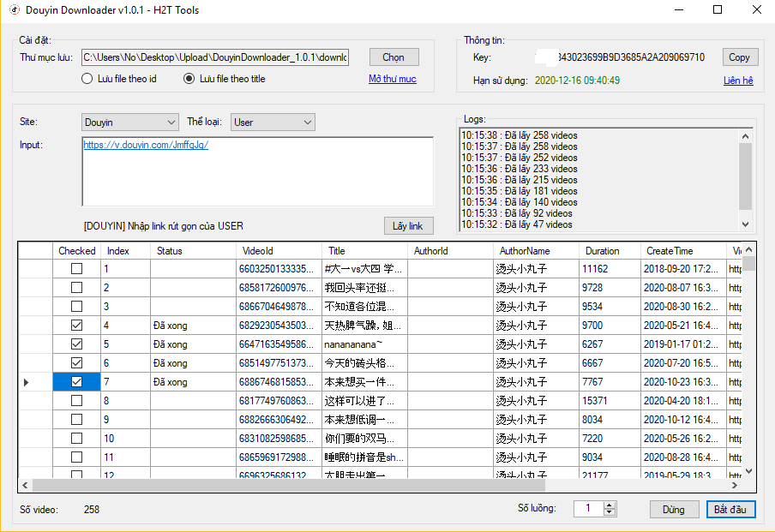Click the row selector arrow for row 7

[x=27, y=382]
